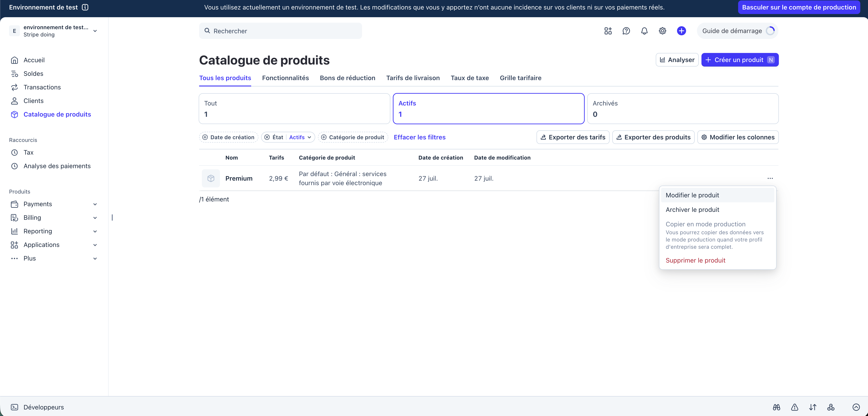Click the Premium product thumbnail
The image size is (868, 416).
click(211, 178)
